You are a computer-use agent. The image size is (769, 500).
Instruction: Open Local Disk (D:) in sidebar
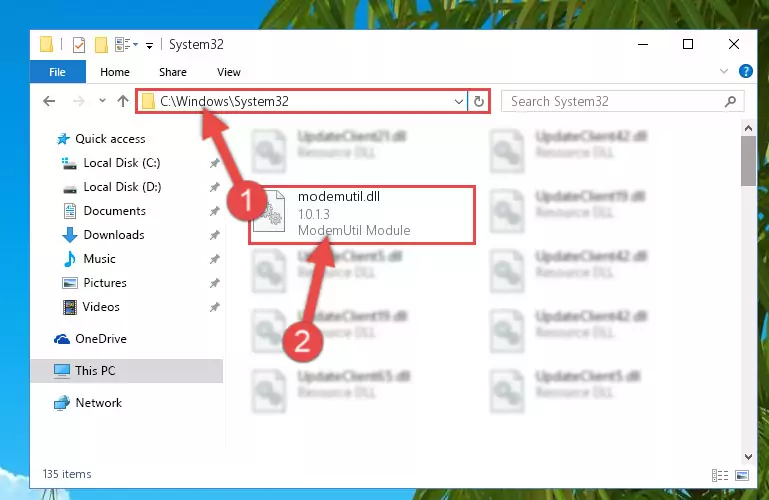(122, 187)
